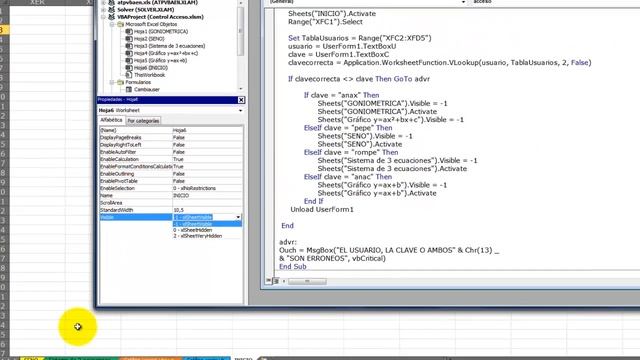Choose 2 - xlSheetVeryHidden from the list
Image resolution: width=640 pixels, height=360 pixels.
click(x=207, y=236)
